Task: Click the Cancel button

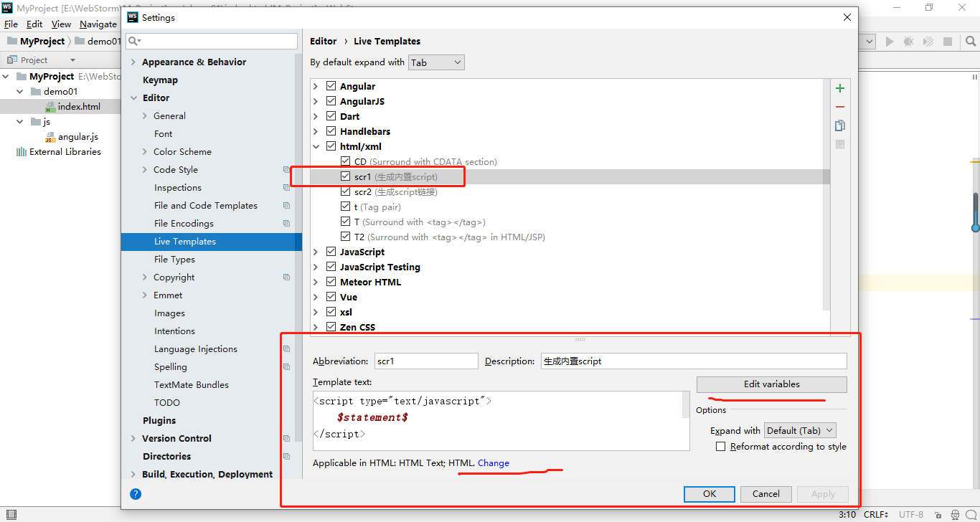Action: click(766, 494)
